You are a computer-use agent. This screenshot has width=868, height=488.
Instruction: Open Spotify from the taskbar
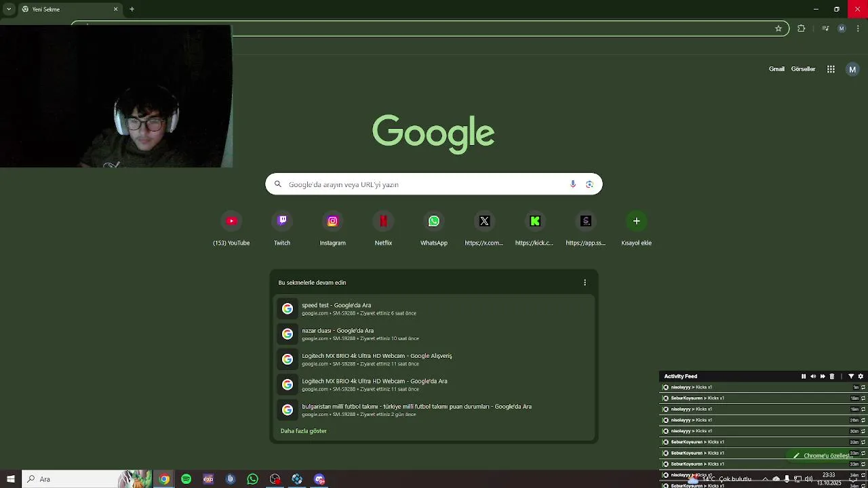(186, 479)
